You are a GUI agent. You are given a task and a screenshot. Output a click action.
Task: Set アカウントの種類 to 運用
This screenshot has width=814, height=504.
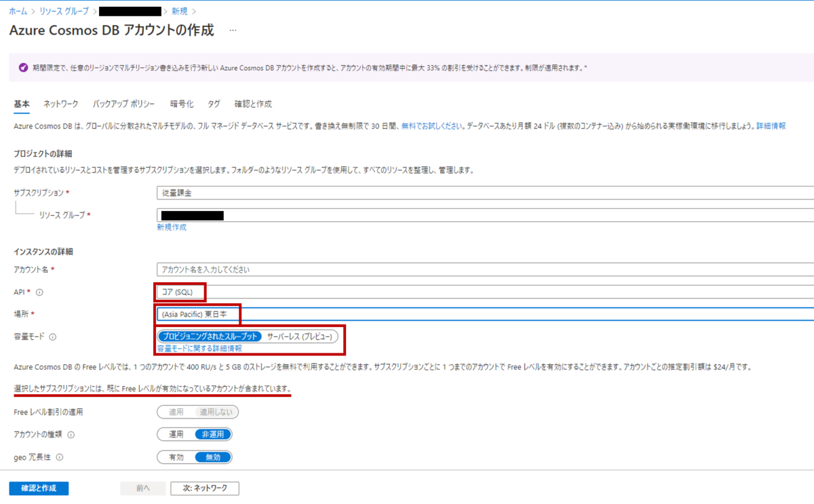pyautogui.click(x=176, y=434)
